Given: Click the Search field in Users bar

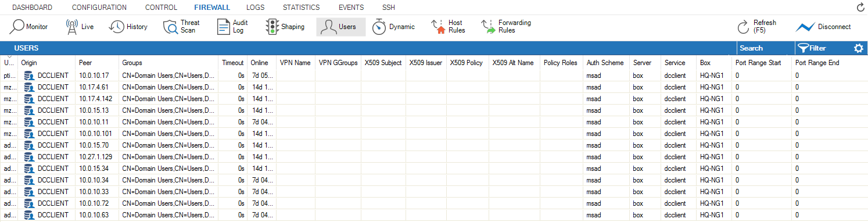Looking at the screenshot, I should click(x=765, y=48).
